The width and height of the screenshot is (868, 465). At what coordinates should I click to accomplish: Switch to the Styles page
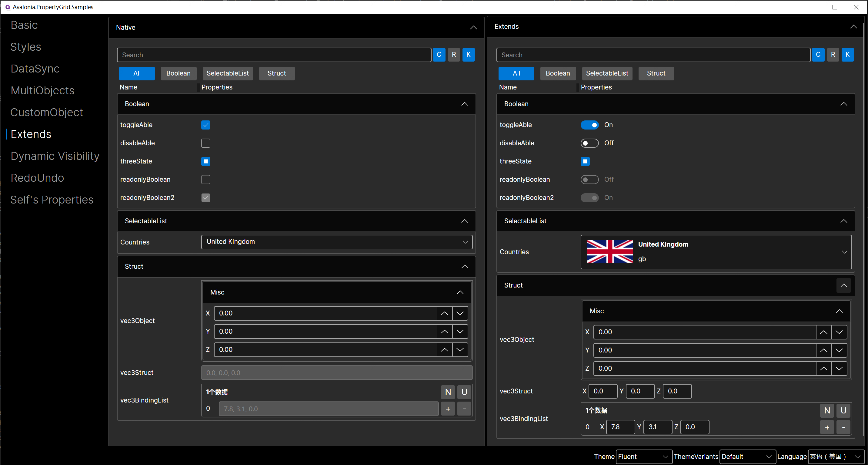coord(25,47)
